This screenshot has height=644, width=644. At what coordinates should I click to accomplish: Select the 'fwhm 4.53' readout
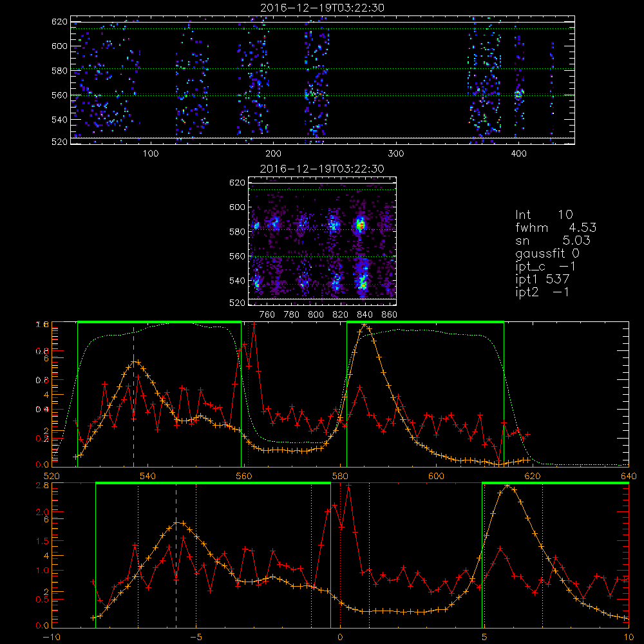coord(556,227)
